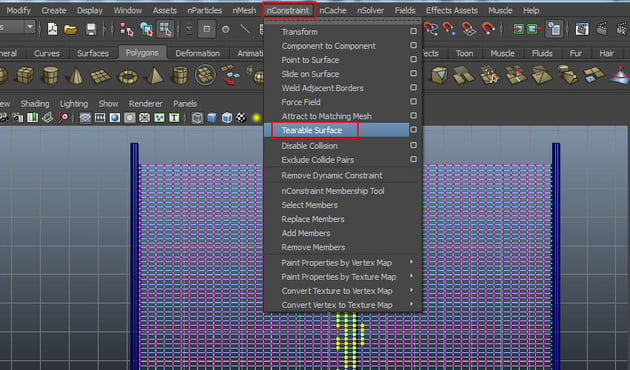The height and width of the screenshot is (370, 630).
Task: Open the viewport Panels menu
Action: [x=185, y=104]
